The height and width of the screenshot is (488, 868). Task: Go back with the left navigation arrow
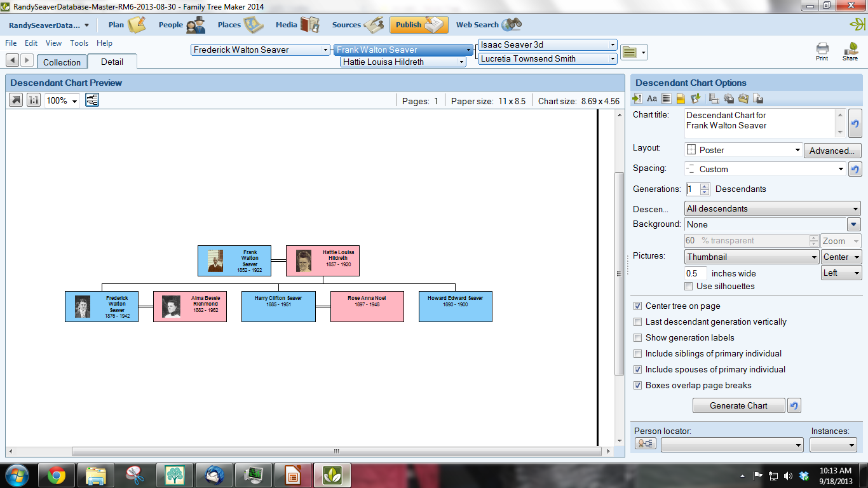(11, 60)
